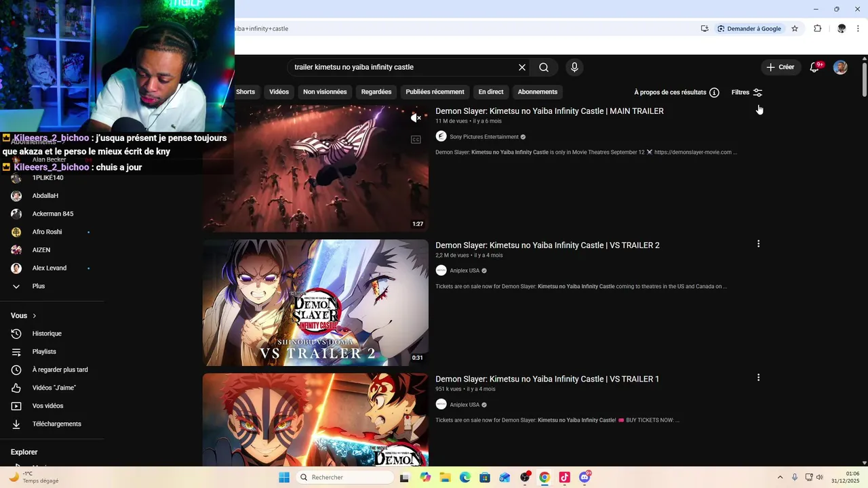868x488 pixels.
Task: Select the Abonnements chip
Action: pos(538,92)
